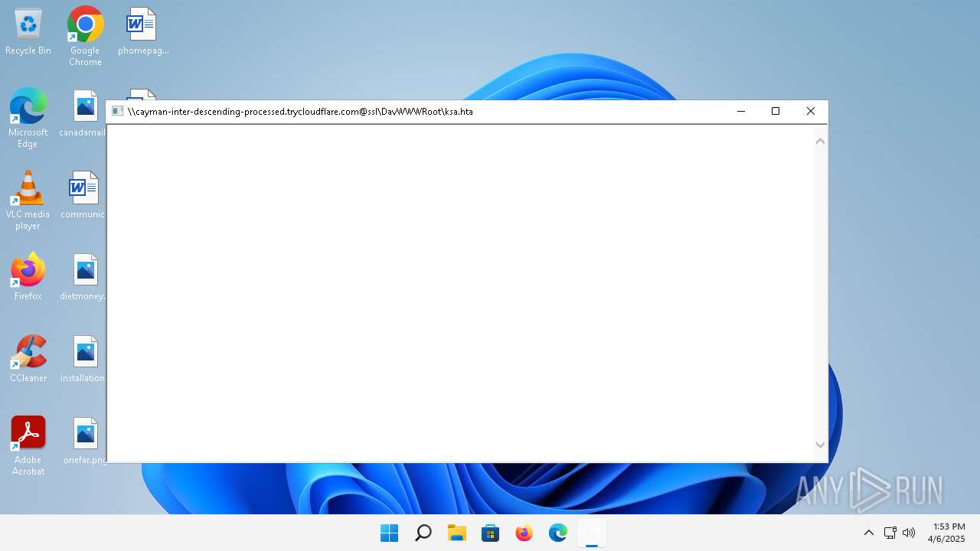Click scrollbar up arrow in HTA window
The height and width of the screenshot is (551, 980).
(820, 141)
